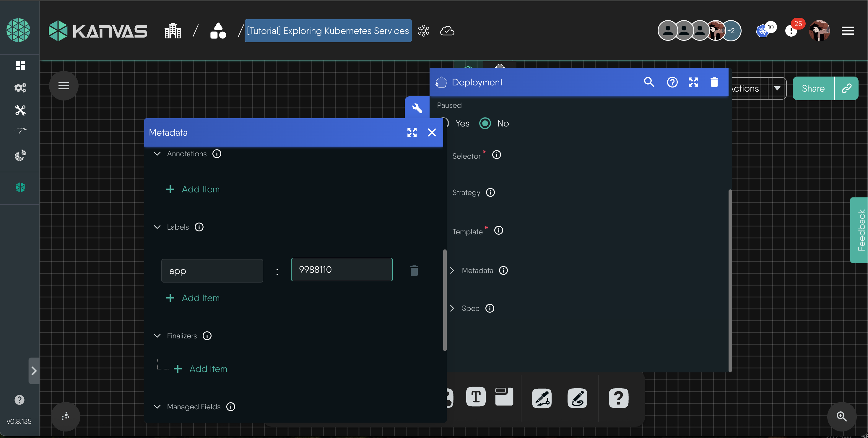The image size is (868, 438).
Task: Collapse the Labels section chevron
Action: (x=157, y=227)
